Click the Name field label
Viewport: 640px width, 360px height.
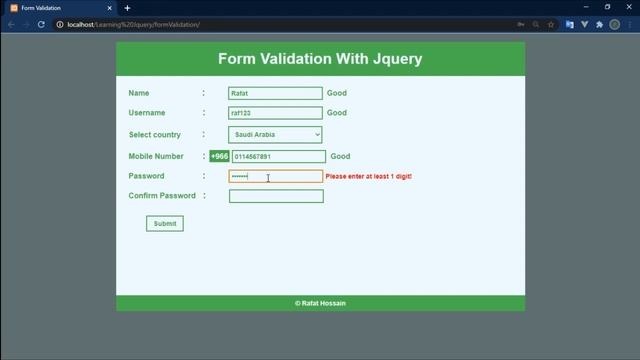point(139,93)
